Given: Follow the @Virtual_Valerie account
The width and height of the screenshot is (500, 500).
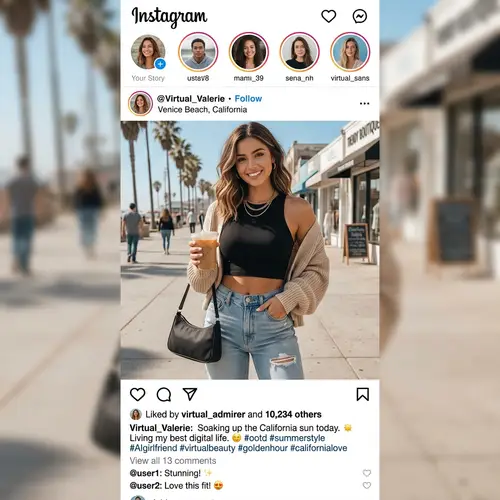Looking at the screenshot, I should [248, 99].
